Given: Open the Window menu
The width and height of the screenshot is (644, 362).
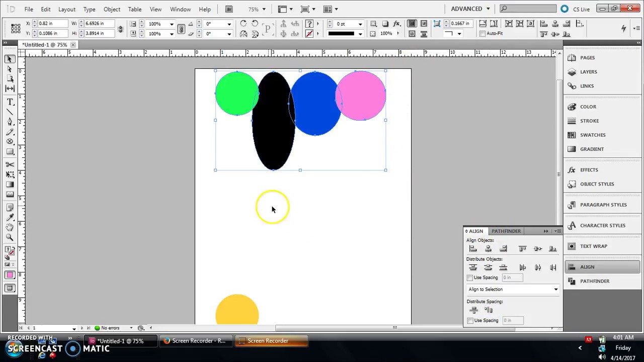Looking at the screenshot, I should 180,9.
